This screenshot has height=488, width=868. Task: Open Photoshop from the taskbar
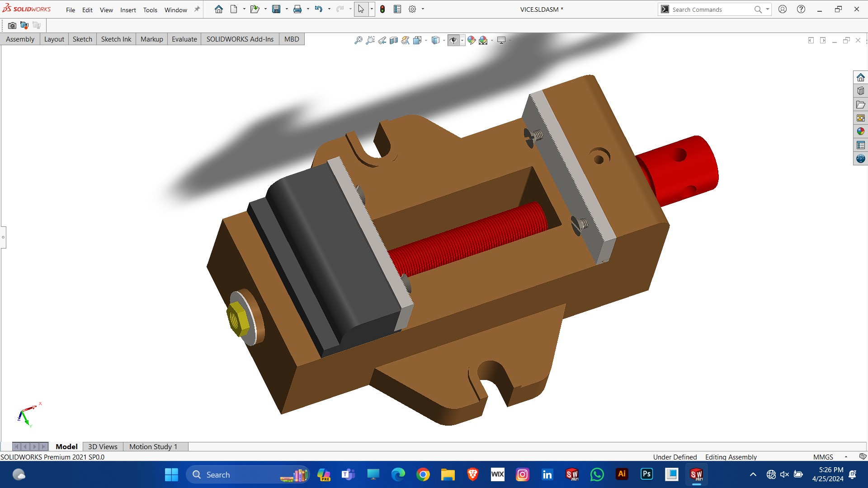click(x=646, y=474)
